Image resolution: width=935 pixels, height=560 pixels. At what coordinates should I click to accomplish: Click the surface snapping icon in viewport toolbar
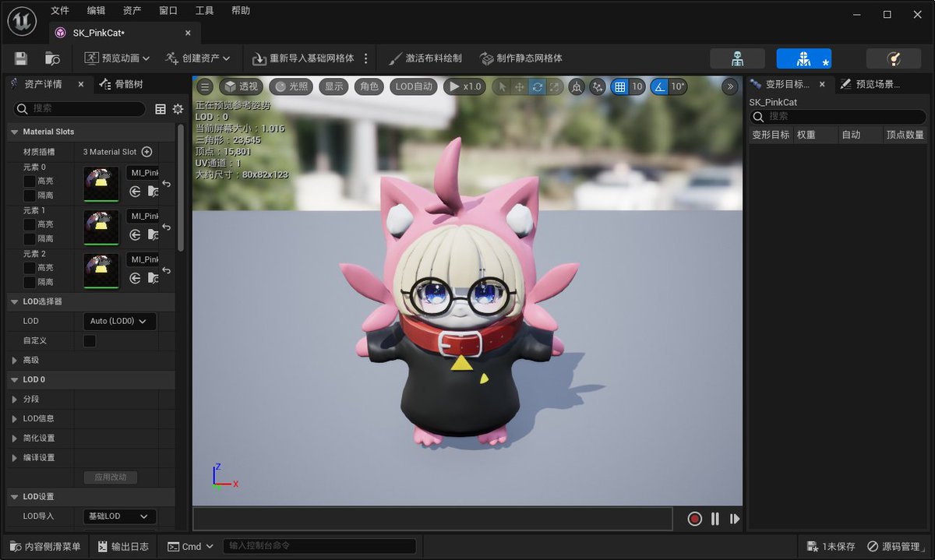click(x=598, y=86)
